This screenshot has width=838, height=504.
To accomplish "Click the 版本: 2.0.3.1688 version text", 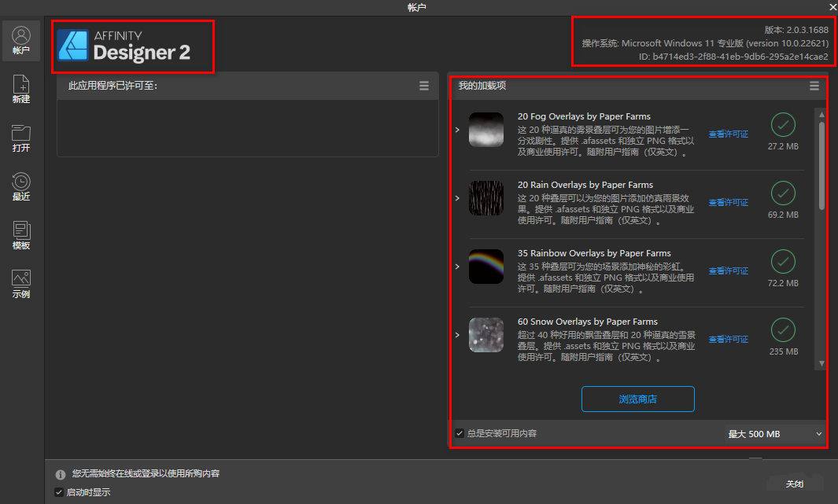I will coord(796,30).
